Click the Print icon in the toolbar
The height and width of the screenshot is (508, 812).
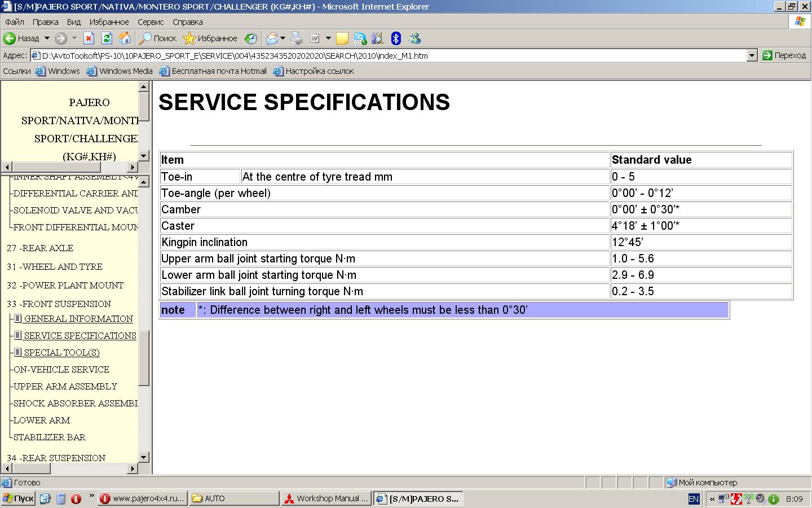point(297,38)
